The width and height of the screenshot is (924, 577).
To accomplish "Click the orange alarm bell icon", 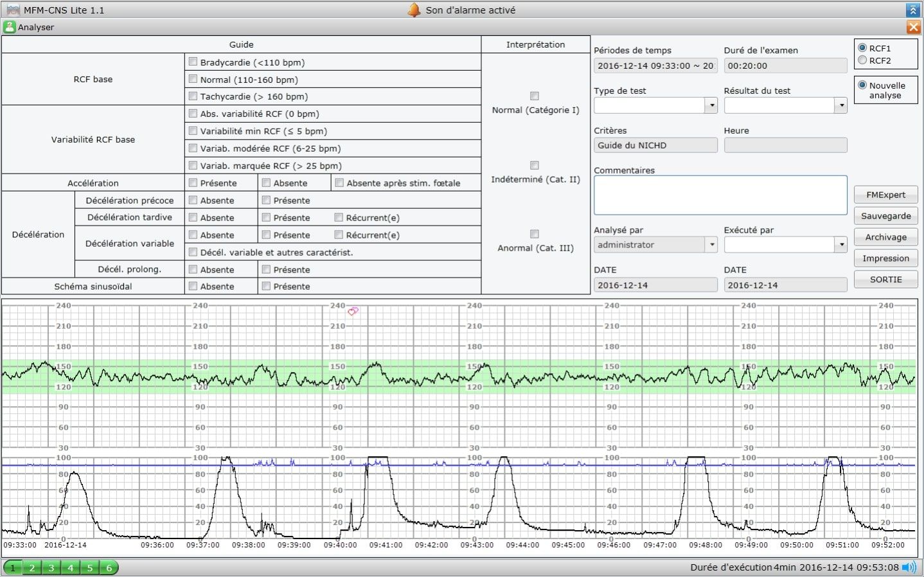I will [414, 10].
